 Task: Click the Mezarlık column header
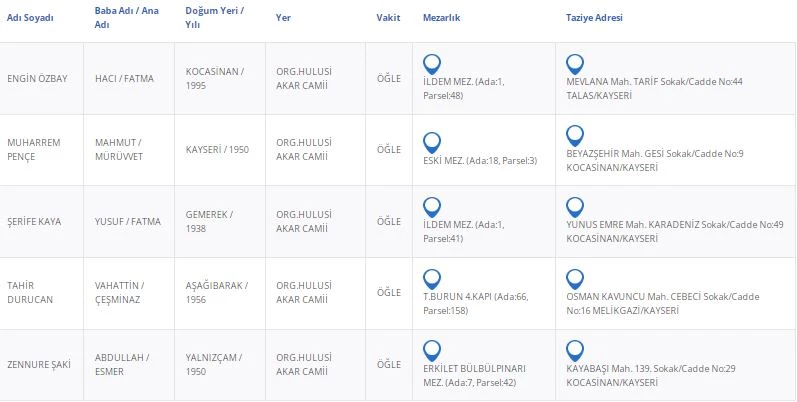click(x=441, y=18)
